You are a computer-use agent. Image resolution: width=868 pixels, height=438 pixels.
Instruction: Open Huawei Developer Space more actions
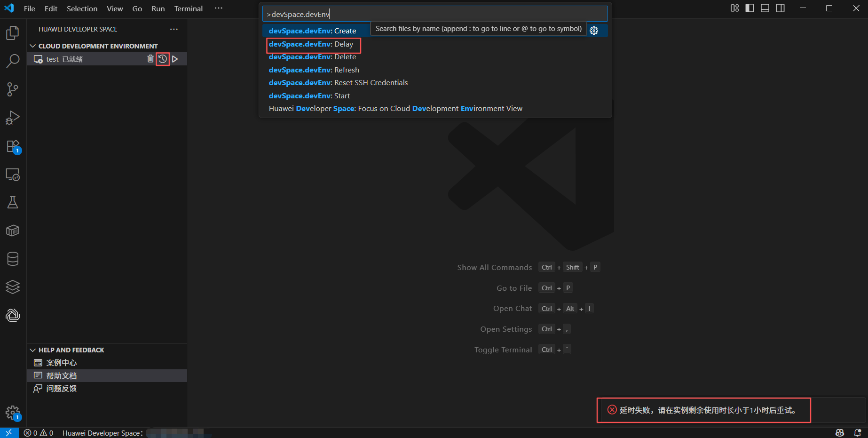pyautogui.click(x=174, y=29)
